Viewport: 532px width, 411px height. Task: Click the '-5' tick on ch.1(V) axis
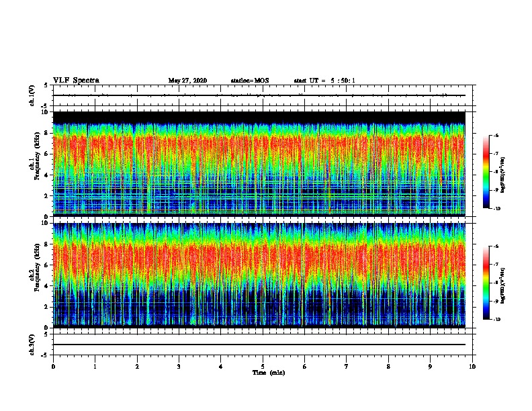(x=45, y=106)
